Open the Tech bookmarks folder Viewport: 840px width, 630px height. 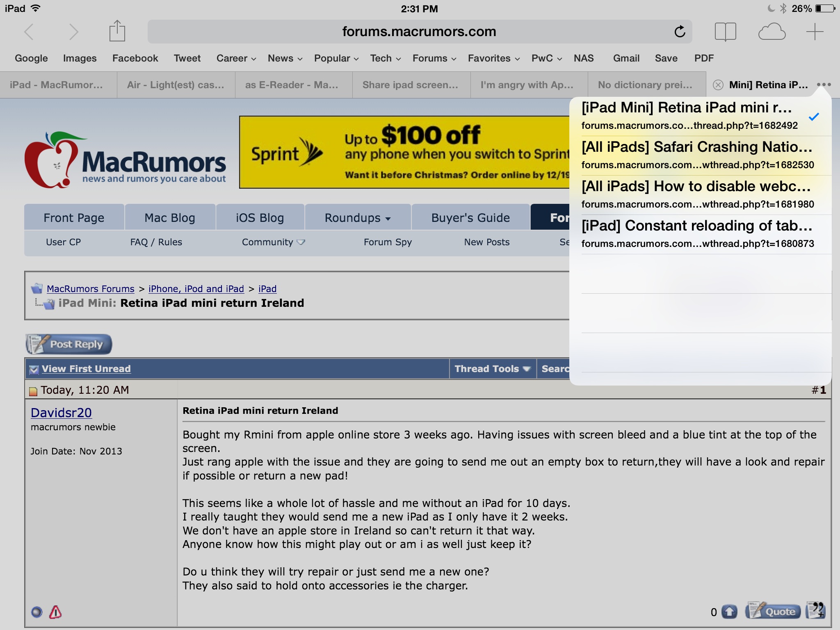coord(386,58)
